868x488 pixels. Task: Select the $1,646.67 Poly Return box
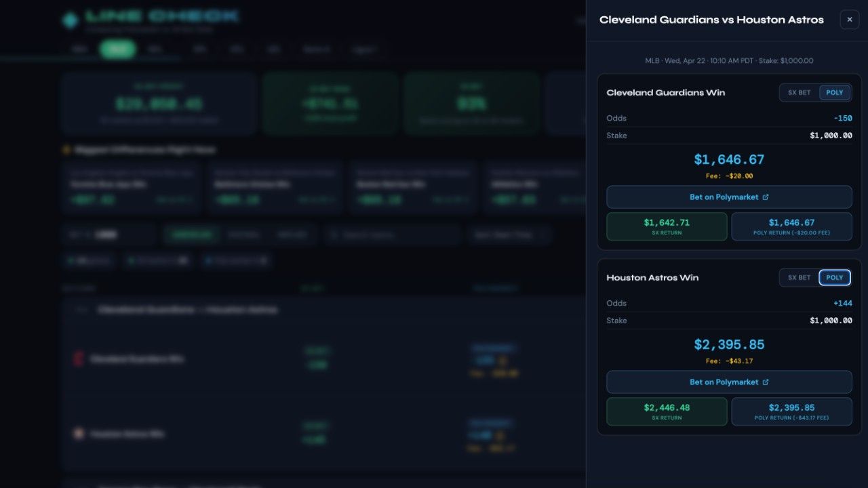(x=791, y=226)
